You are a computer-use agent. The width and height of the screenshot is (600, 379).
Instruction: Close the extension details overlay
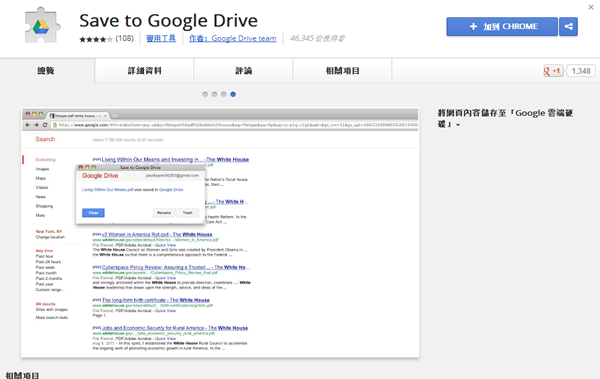coord(591,7)
